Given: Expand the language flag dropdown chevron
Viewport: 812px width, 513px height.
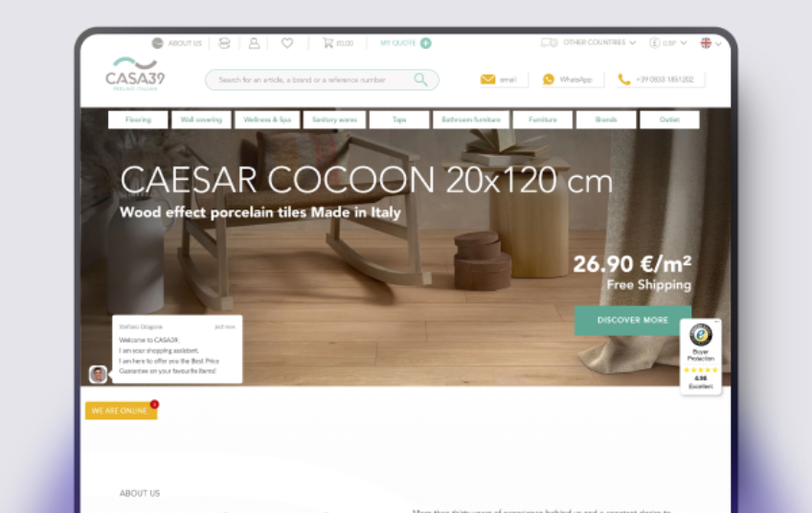Looking at the screenshot, I should (718, 44).
